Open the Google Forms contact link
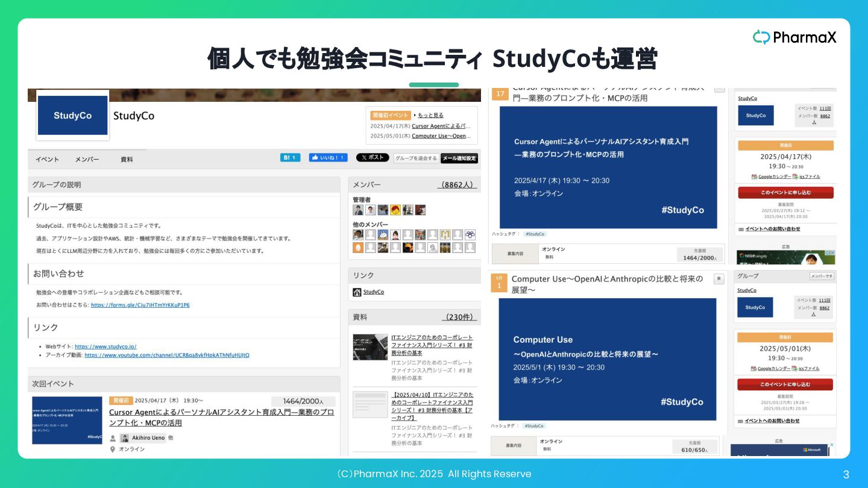The width and height of the screenshot is (868, 488). click(140, 305)
